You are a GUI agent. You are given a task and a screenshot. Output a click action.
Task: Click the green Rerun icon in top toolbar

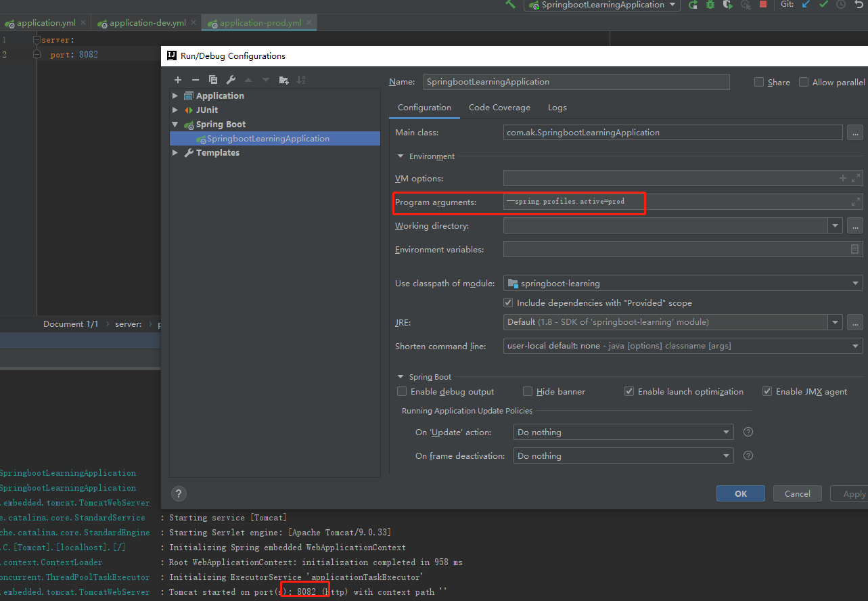693,5
